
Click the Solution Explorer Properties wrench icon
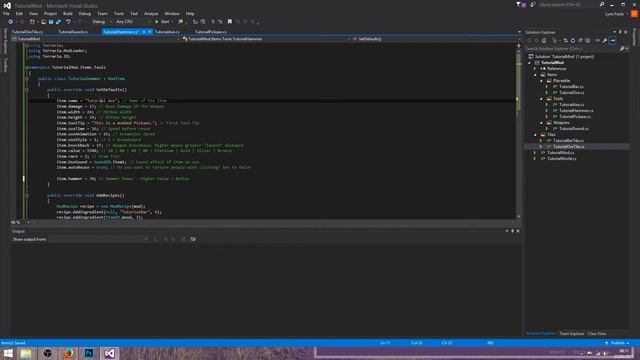click(x=604, y=40)
